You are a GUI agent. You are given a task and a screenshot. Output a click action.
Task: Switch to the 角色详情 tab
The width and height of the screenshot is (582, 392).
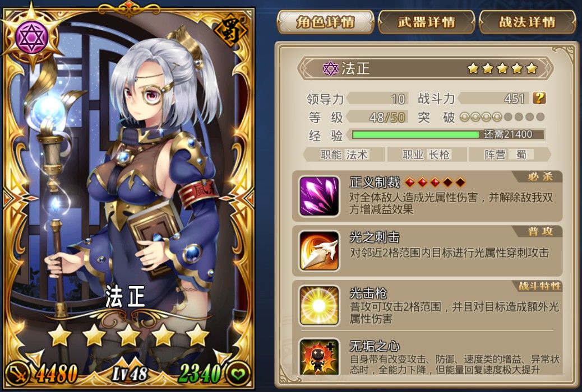[325, 22]
